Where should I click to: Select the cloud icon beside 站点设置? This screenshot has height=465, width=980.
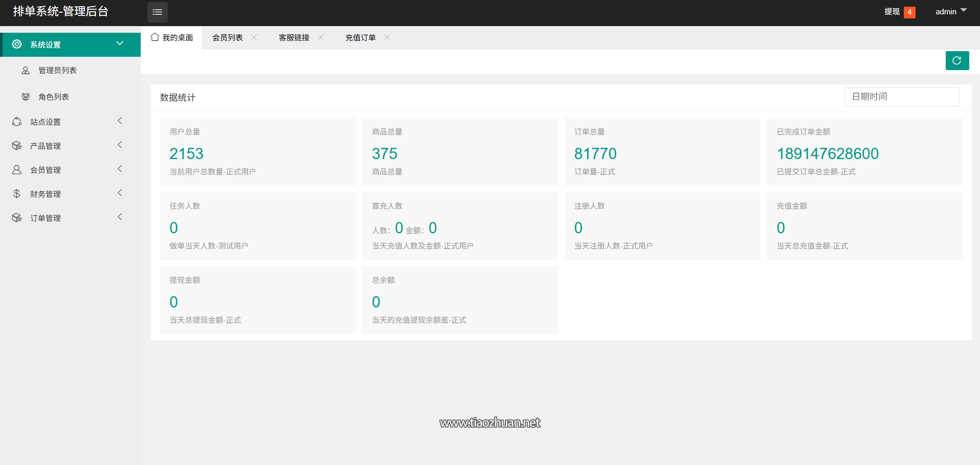tap(16, 121)
